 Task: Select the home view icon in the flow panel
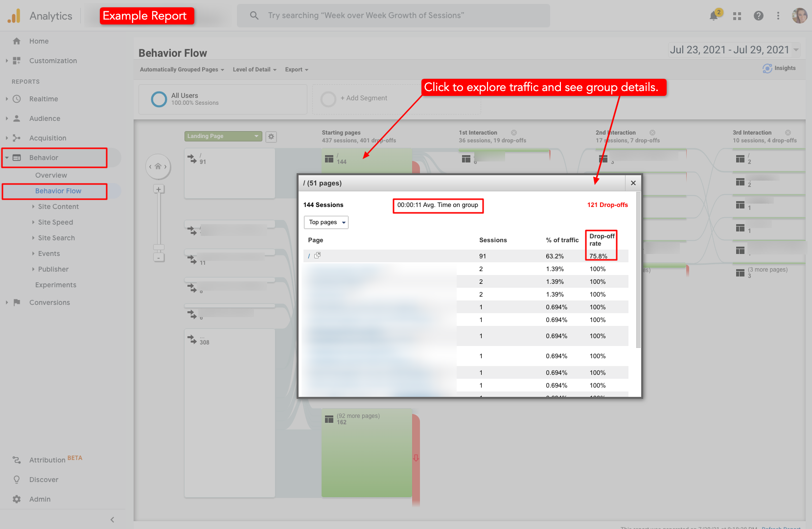coord(158,166)
